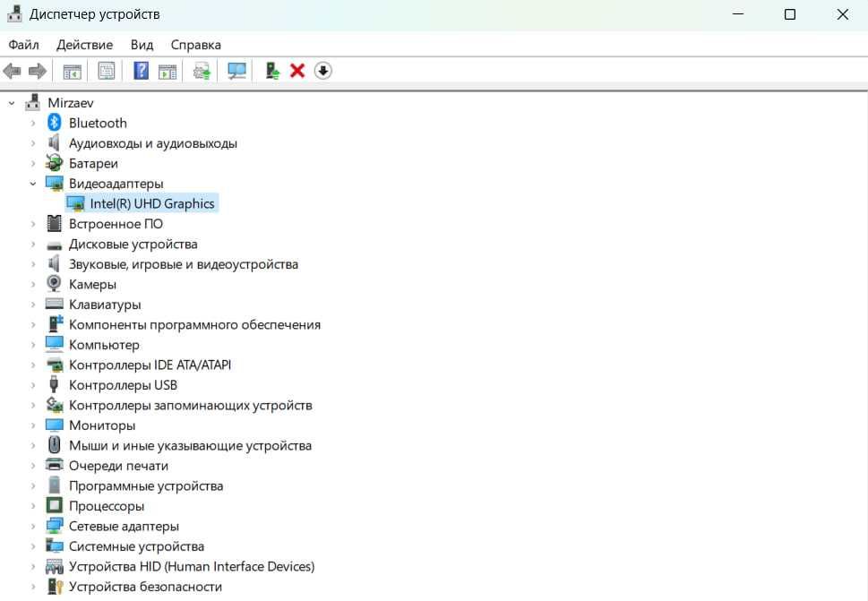Expand the Дисковые устройства node
Image resolution: width=868 pixels, height=601 pixels.
32,244
